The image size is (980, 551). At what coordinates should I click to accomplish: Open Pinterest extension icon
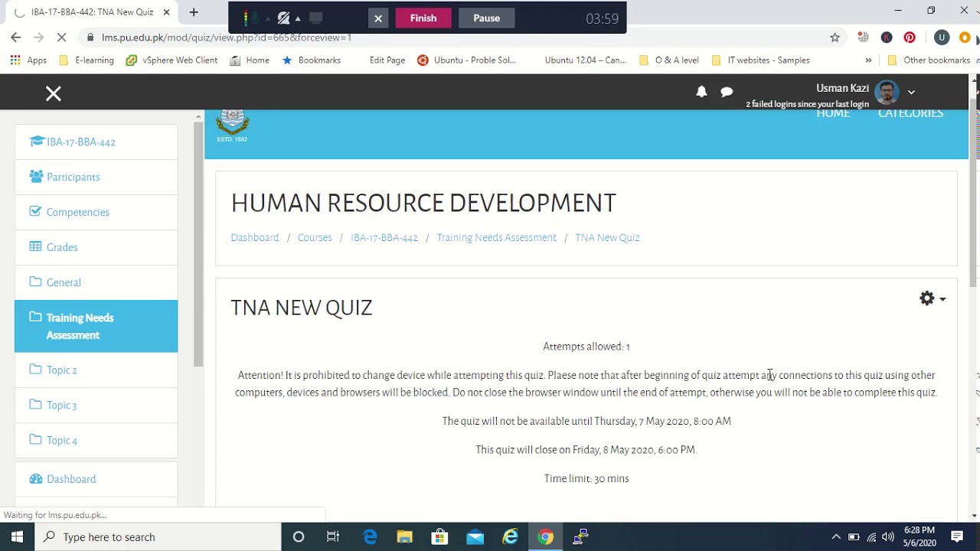[910, 37]
